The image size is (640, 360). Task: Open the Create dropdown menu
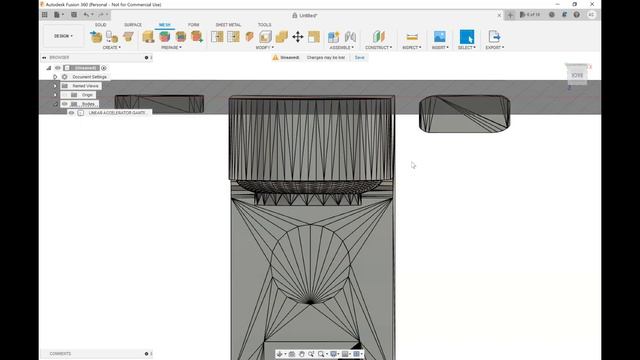pyautogui.click(x=111, y=47)
